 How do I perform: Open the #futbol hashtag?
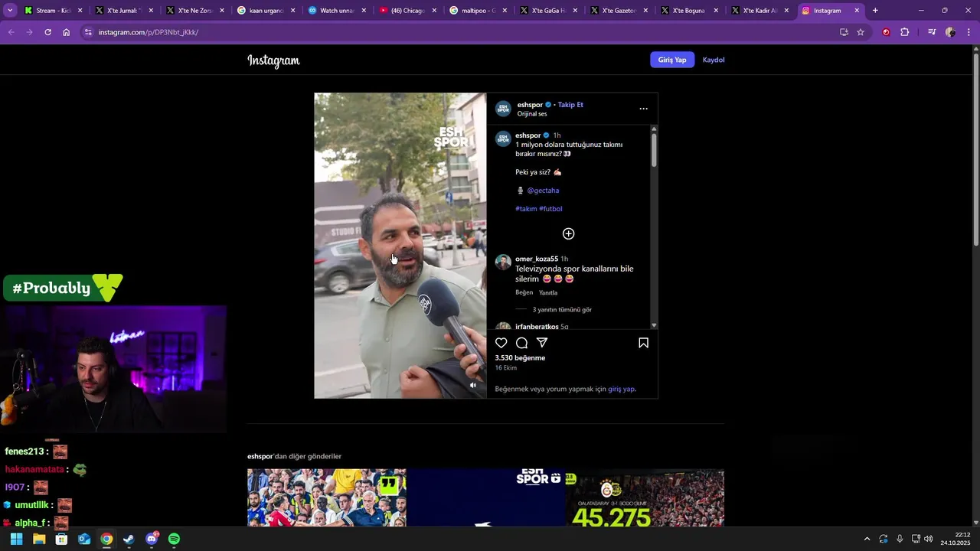pyautogui.click(x=550, y=209)
